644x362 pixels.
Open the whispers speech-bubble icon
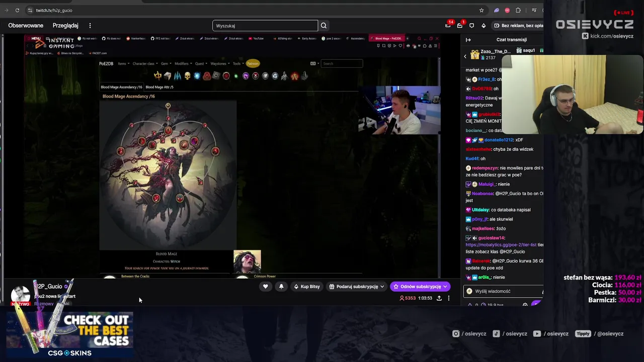471,26
